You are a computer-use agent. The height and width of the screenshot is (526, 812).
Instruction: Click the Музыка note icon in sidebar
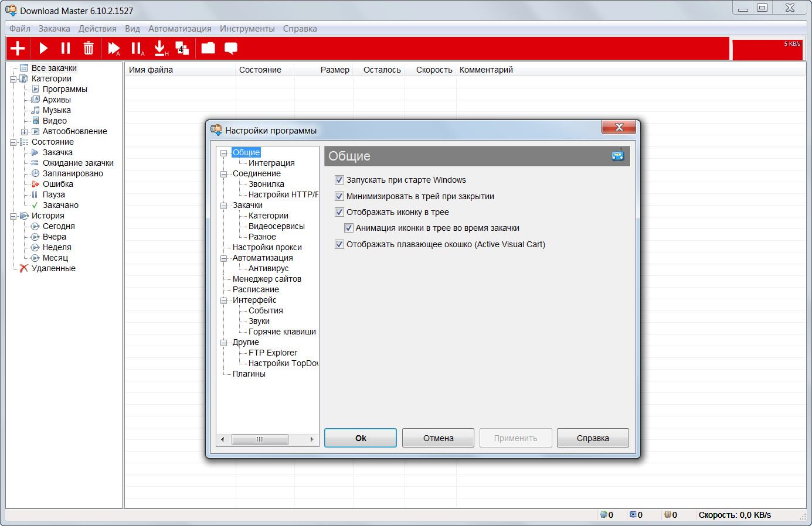[x=35, y=110]
